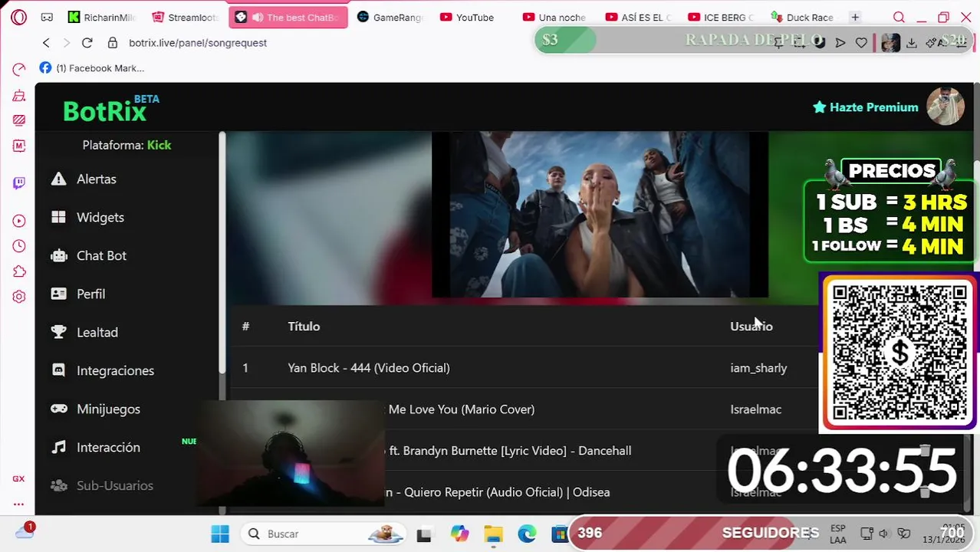Click username iam_sharly
The width and height of the screenshot is (980, 552).
click(758, 368)
